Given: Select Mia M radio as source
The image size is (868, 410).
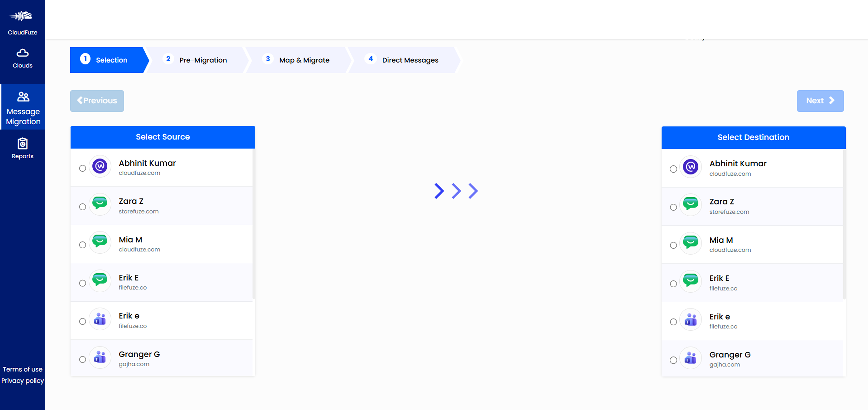Looking at the screenshot, I should coord(83,245).
